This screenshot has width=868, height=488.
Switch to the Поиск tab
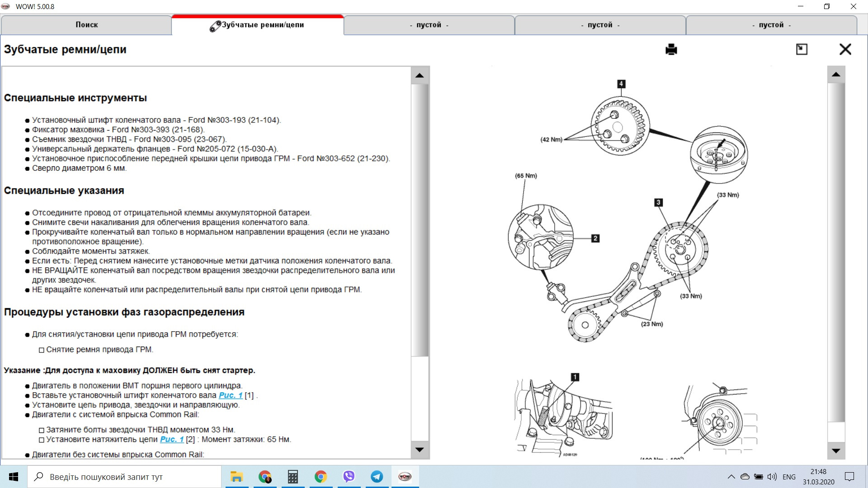tap(86, 25)
